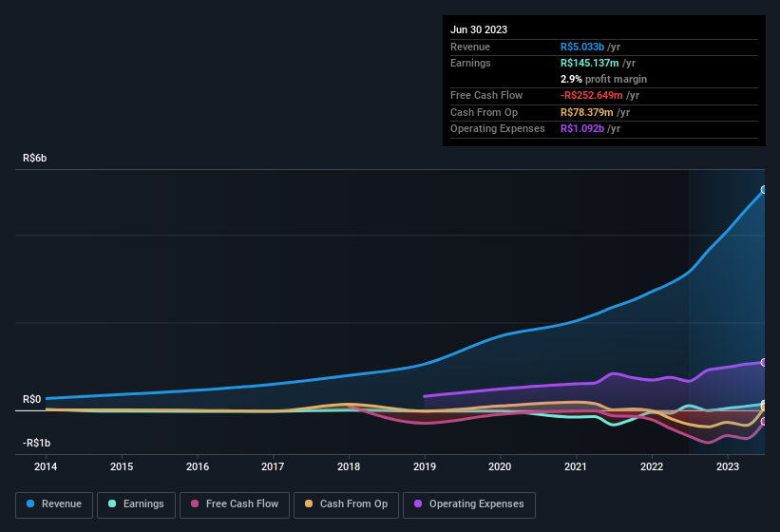This screenshot has height=532, width=780.
Task: Click the R$5.033b revenue value
Action: pos(582,47)
